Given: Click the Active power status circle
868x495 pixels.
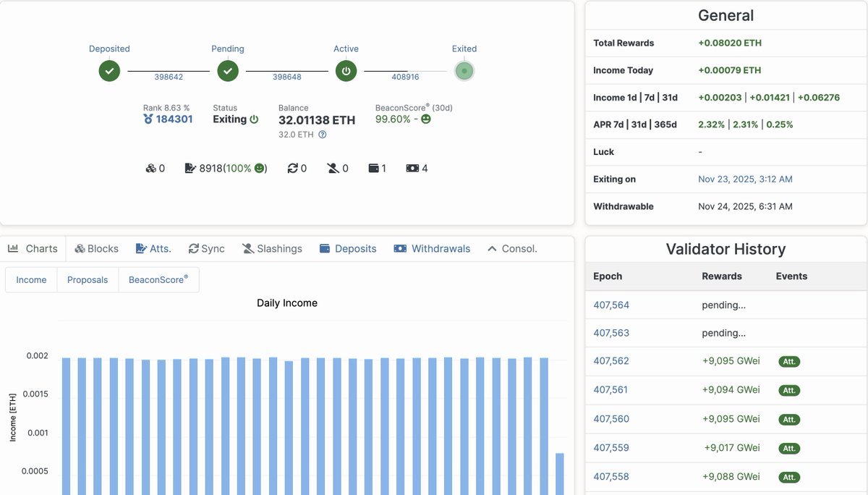Looking at the screenshot, I should click(x=346, y=71).
